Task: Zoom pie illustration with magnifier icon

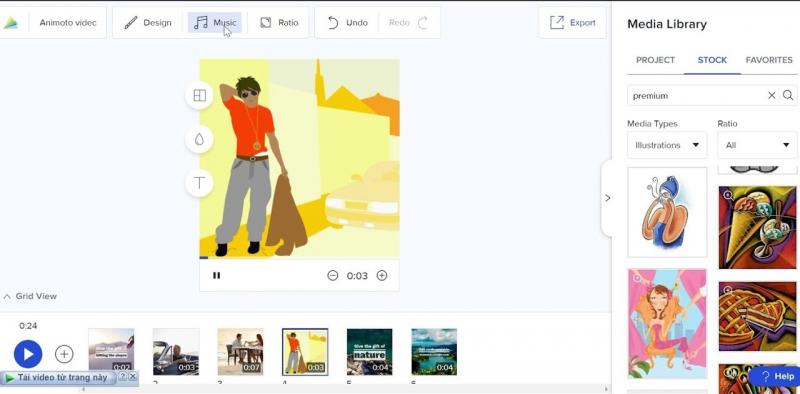Action: (x=728, y=290)
